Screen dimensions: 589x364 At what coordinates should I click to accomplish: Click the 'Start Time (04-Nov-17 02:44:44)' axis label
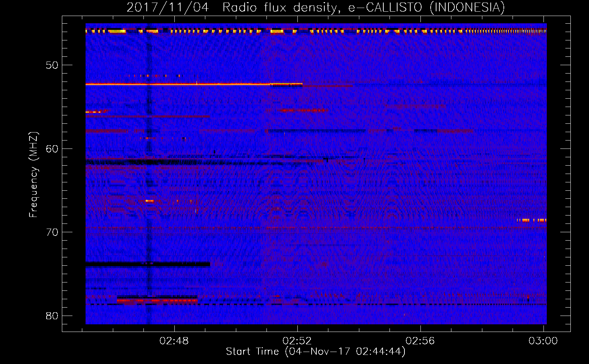coord(316,352)
